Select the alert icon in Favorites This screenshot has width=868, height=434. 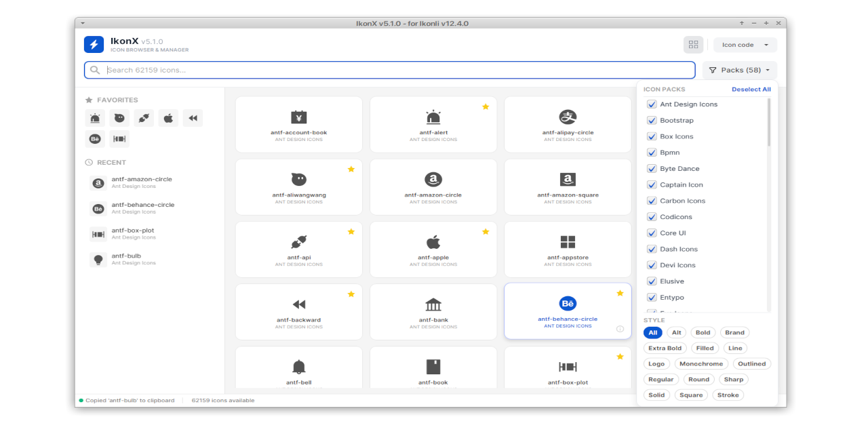[95, 118]
